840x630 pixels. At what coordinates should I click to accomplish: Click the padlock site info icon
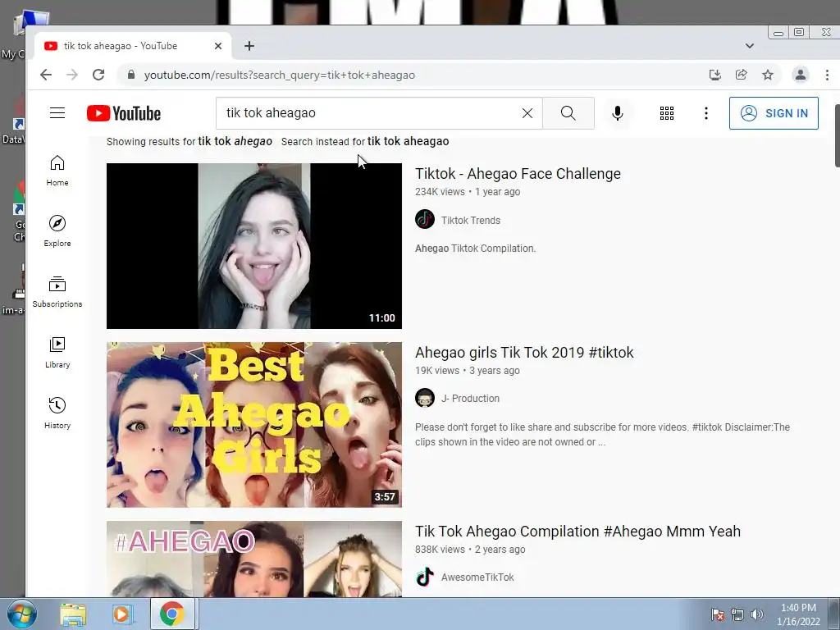click(131, 75)
